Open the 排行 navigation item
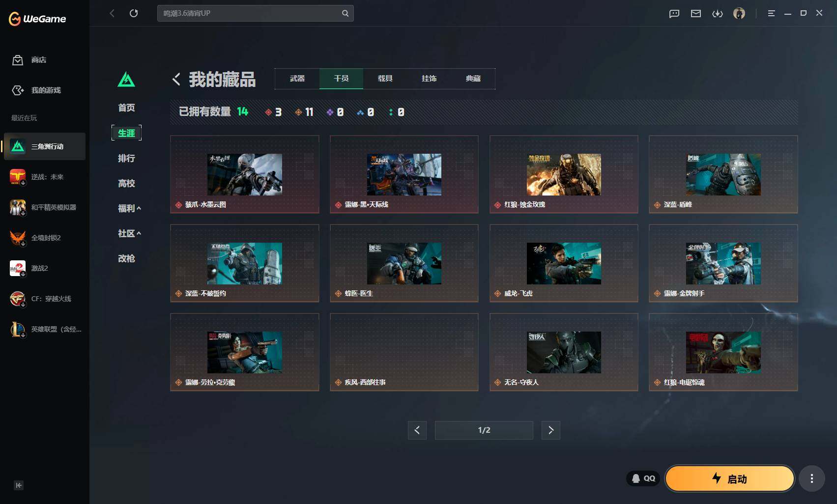This screenshot has width=837, height=504. 126,158
